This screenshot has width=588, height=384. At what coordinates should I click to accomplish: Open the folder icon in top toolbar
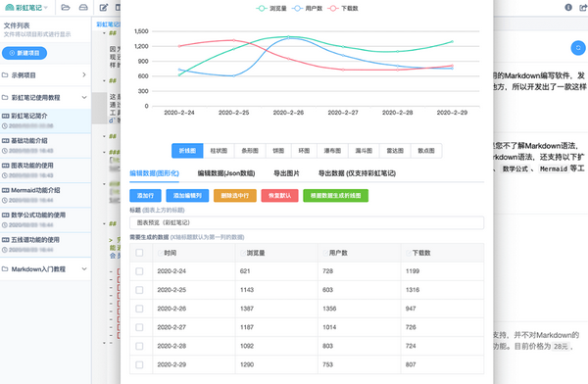click(x=66, y=7)
